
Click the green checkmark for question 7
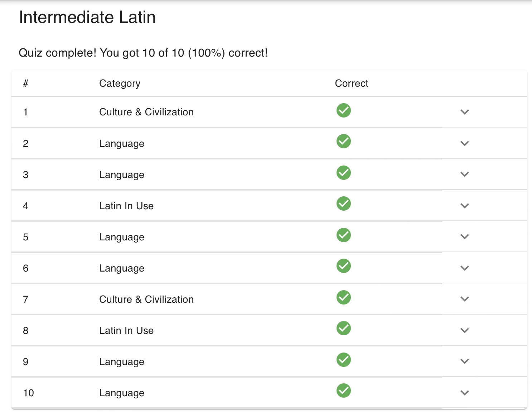tap(343, 297)
